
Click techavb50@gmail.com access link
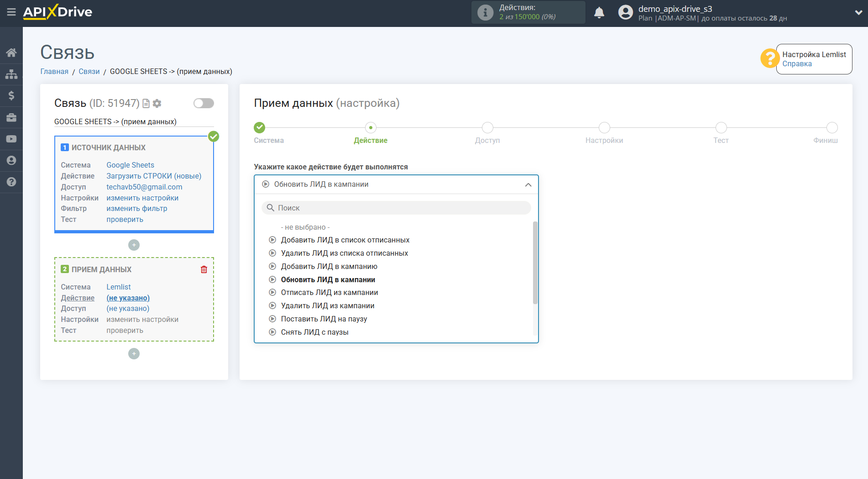pyautogui.click(x=144, y=187)
